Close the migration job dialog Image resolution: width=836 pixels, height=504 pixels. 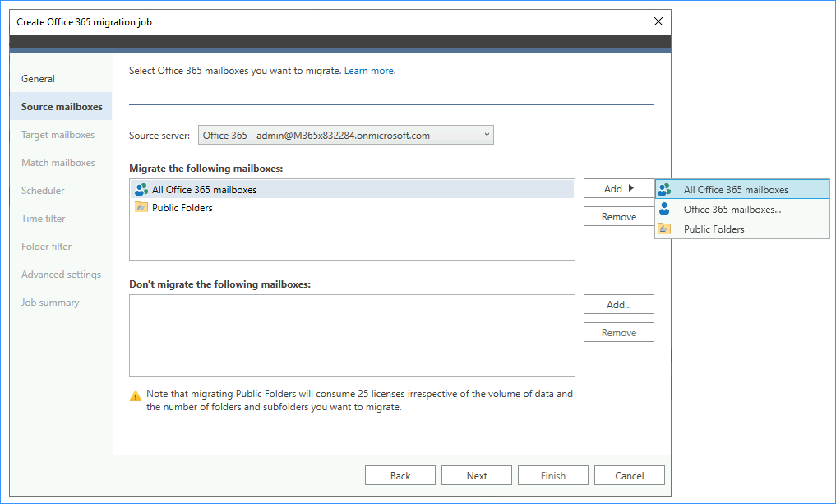[658, 21]
